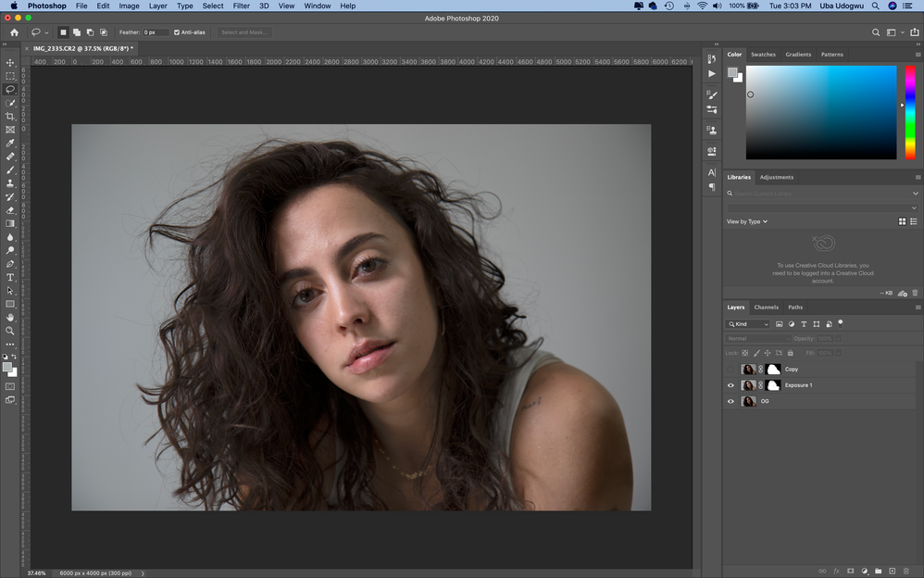Select the Horizontal Type tool
The width and height of the screenshot is (924, 578).
tap(10, 277)
